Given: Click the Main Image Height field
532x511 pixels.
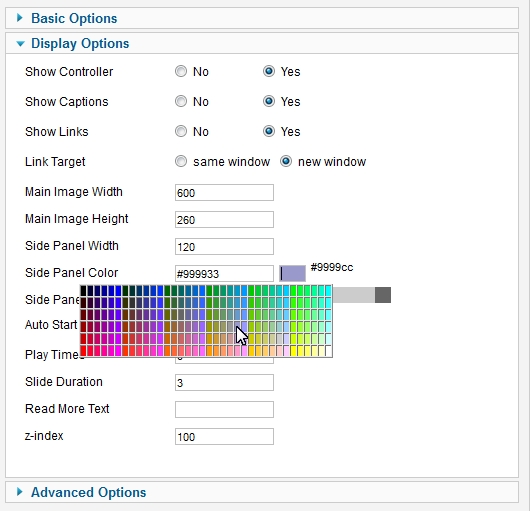Looking at the screenshot, I should 224,220.
